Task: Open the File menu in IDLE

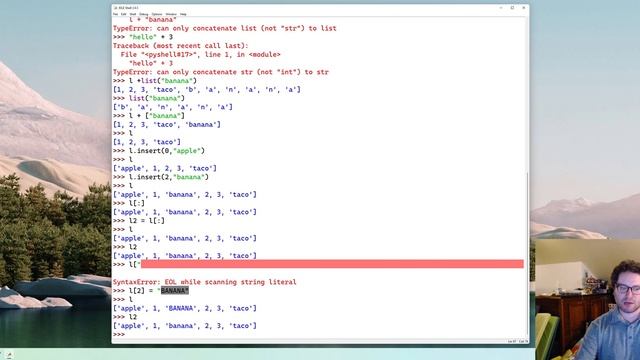Action: coord(116,14)
